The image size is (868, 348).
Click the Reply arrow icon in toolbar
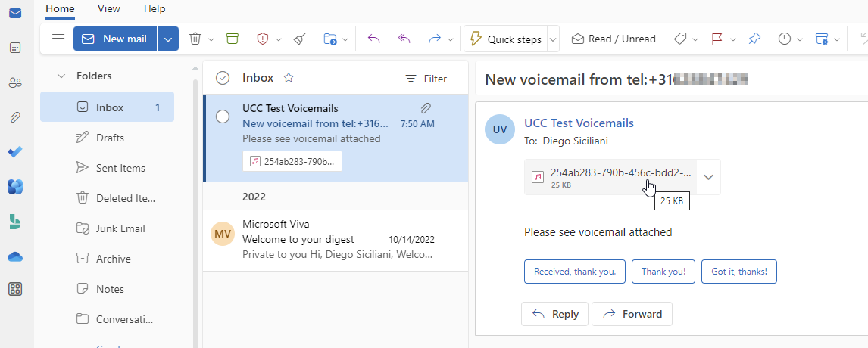click(374, 39)
